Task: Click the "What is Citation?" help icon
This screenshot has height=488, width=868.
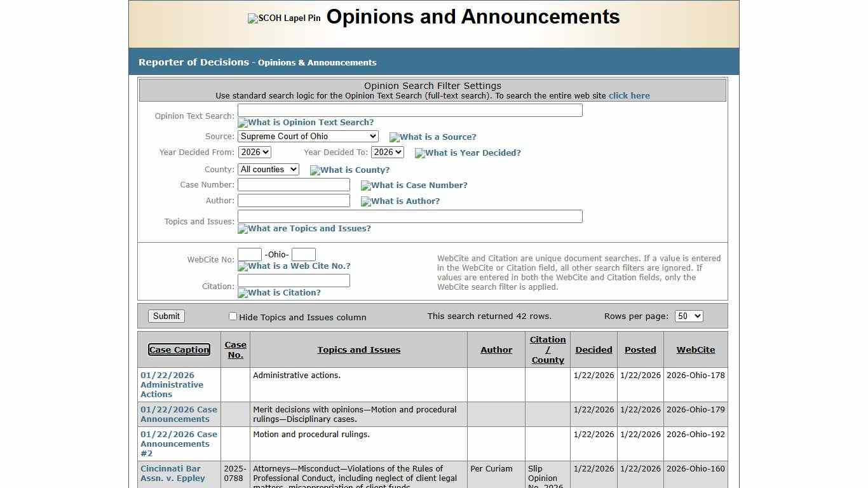Action: (x=279, y=293)
